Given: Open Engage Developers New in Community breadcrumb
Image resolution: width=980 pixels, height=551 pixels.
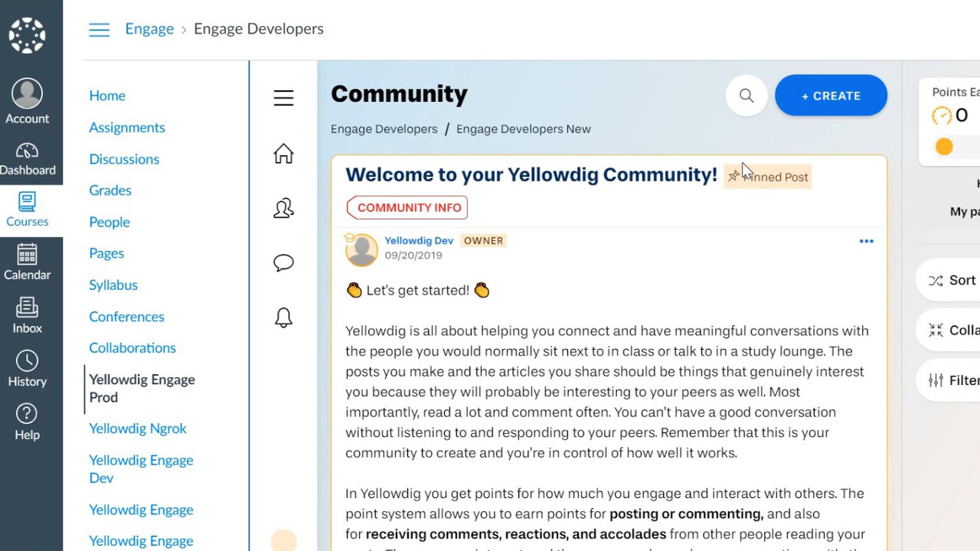Looking at the screenshot, I should pos(524,129).
